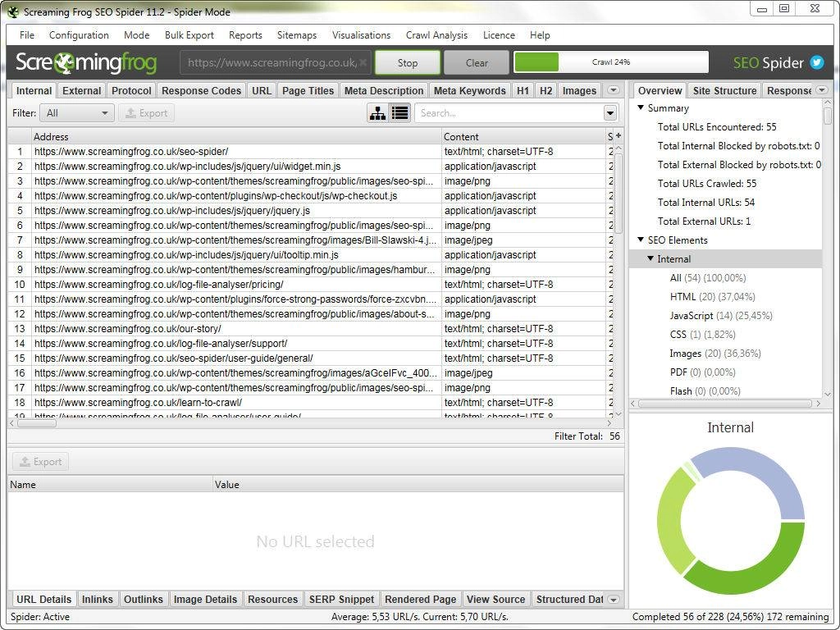
Task: Click the Clear button
Action: click(477, 62)
